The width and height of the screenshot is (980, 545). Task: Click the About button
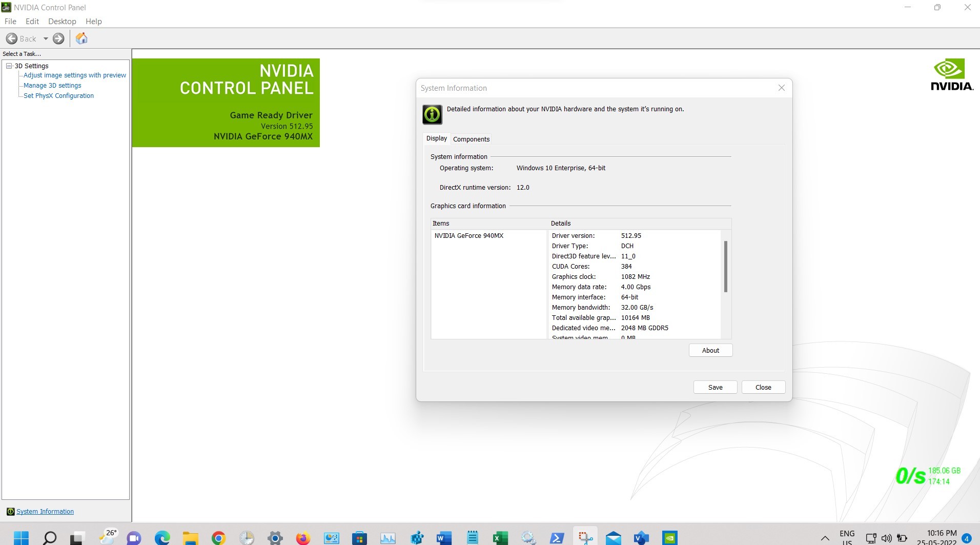(710, 350)
